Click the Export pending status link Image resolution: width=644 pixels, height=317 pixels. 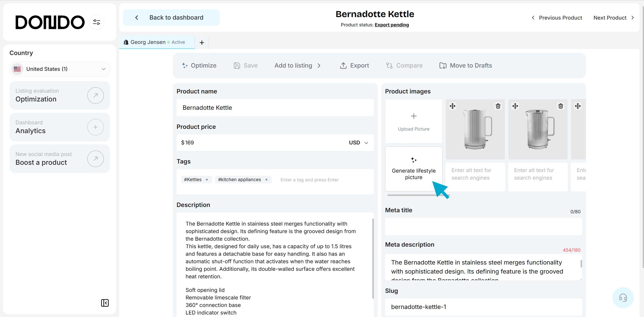[x=391, y=25]
